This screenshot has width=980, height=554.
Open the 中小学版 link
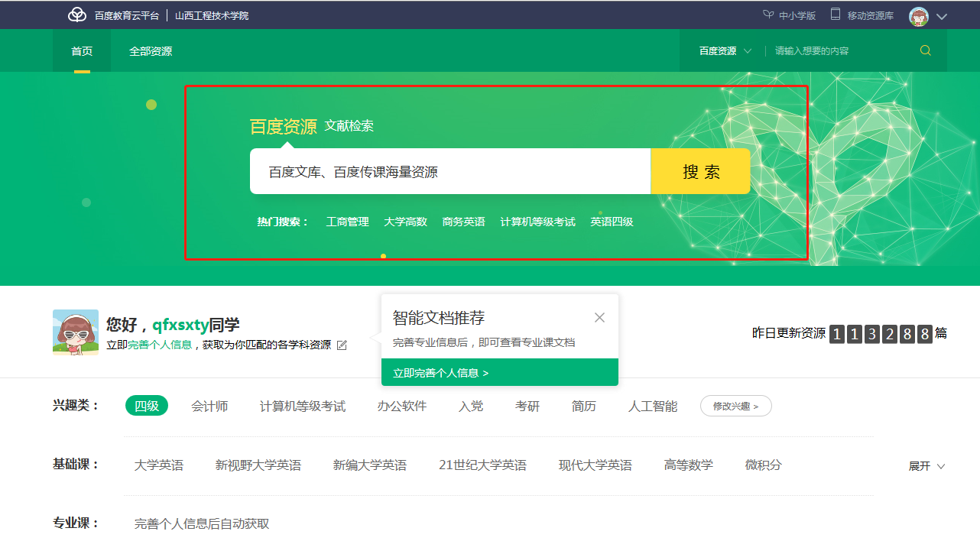pyautogui.click(x=797, y=15)
